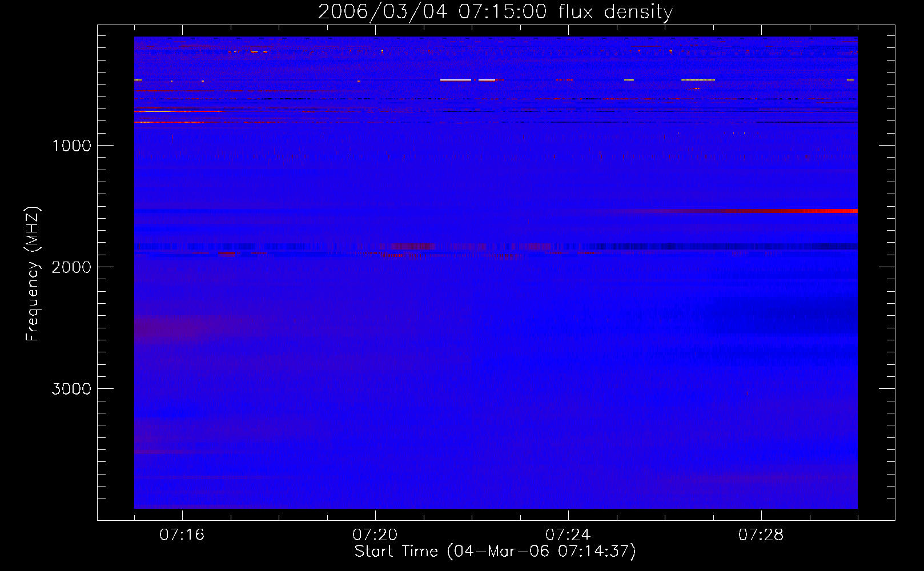
Task: Click the 07:24 time tick label
Action: click(x=568, y=534)
